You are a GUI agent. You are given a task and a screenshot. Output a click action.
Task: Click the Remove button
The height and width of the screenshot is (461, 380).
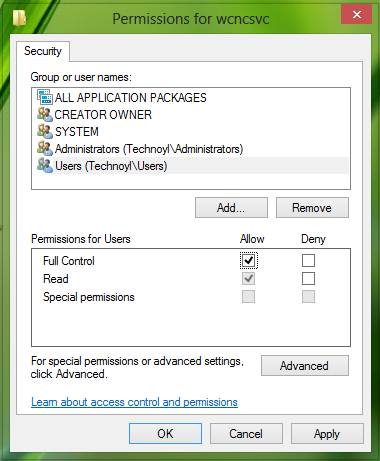coord(312,208)
